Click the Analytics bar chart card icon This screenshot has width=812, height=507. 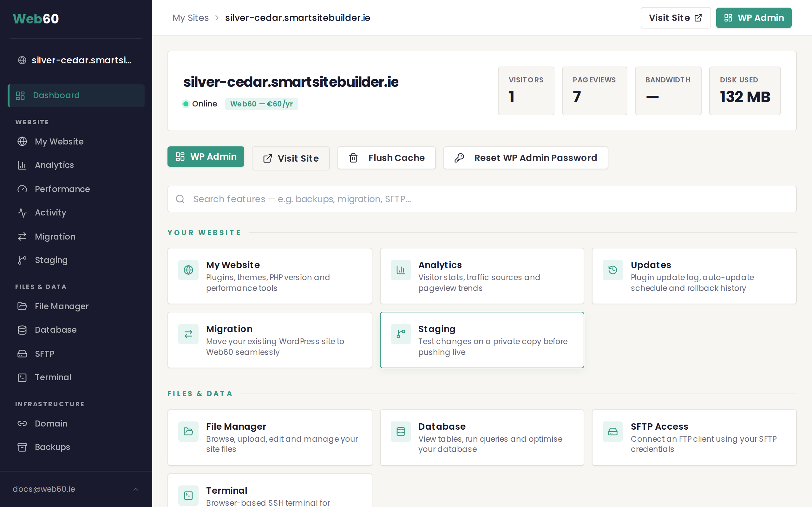click(x=401, y=270)
